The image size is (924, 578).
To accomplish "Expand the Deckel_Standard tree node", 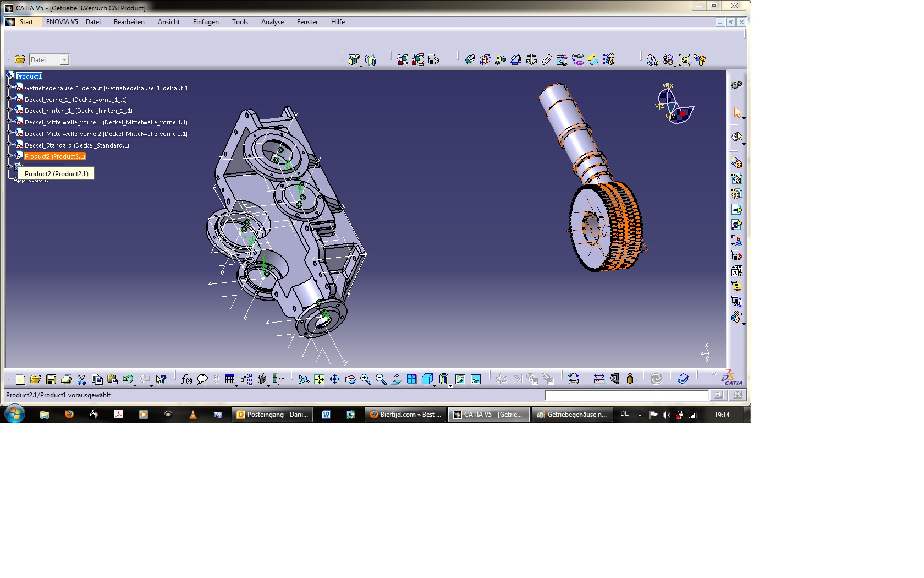I will pos(9,144).
